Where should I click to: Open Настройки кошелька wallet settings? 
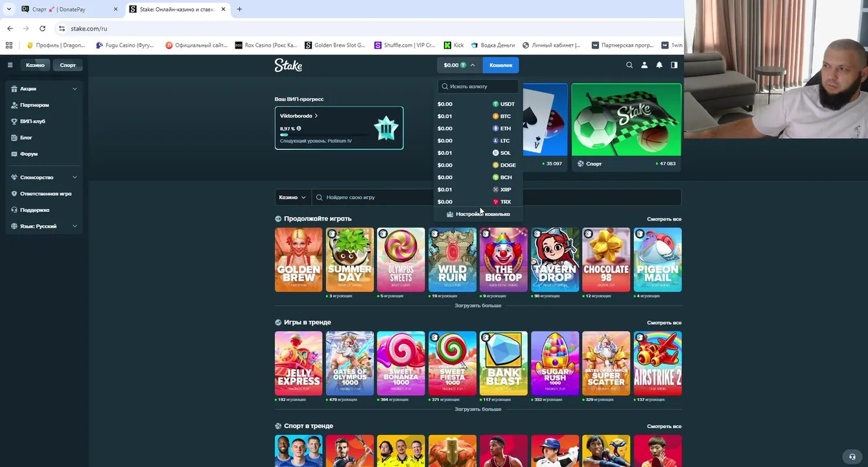pyautogui.click(x=478, y=214)
